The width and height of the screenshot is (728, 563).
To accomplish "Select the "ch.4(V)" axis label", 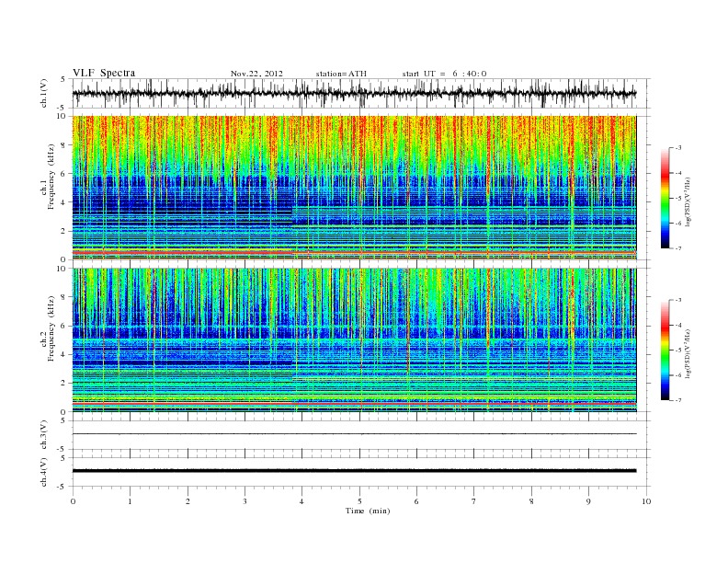I will (44, 472).
